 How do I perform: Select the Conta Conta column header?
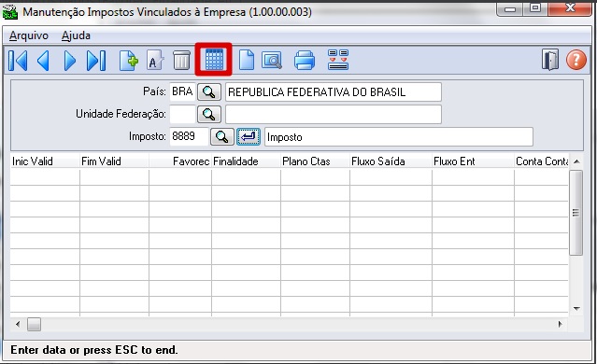click(x=542, y=161)
